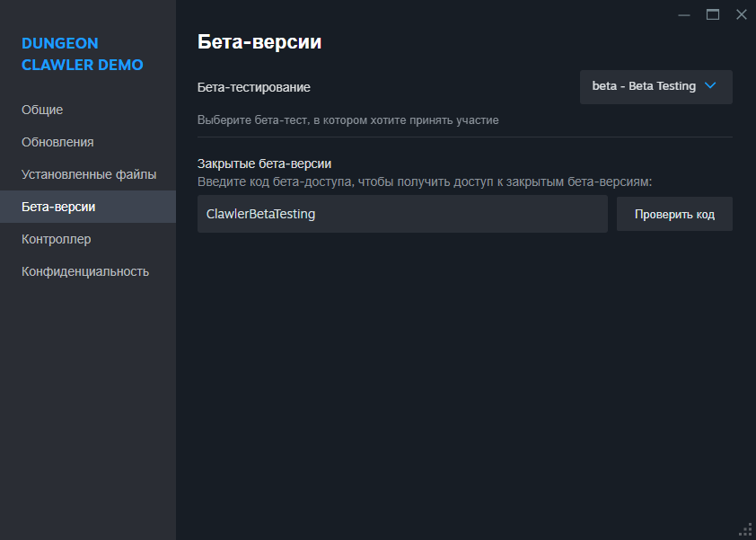Screen dimensions: 756x540
Task: Close the properties window
Action: (x=742, y=15)
